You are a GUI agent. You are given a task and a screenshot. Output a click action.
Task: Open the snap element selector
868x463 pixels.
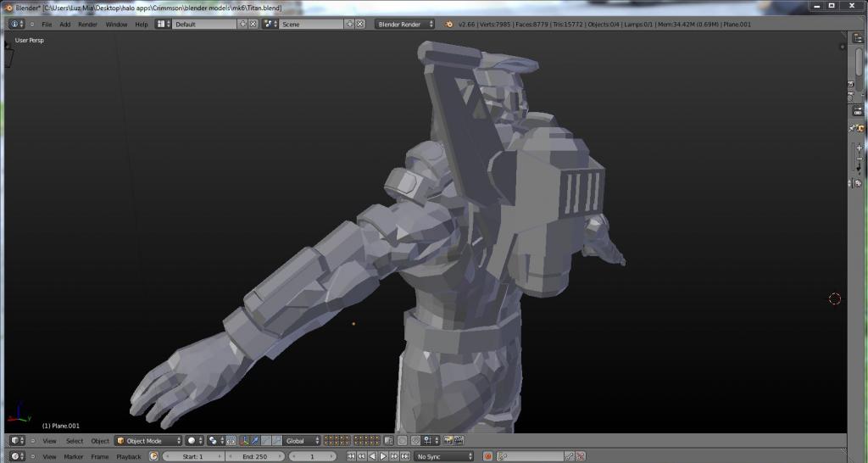[430, 441]
